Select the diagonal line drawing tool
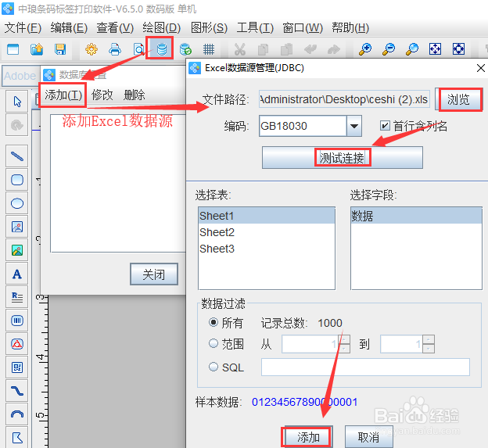The height and width of the screenshot is (448, 488). (16, 156)
